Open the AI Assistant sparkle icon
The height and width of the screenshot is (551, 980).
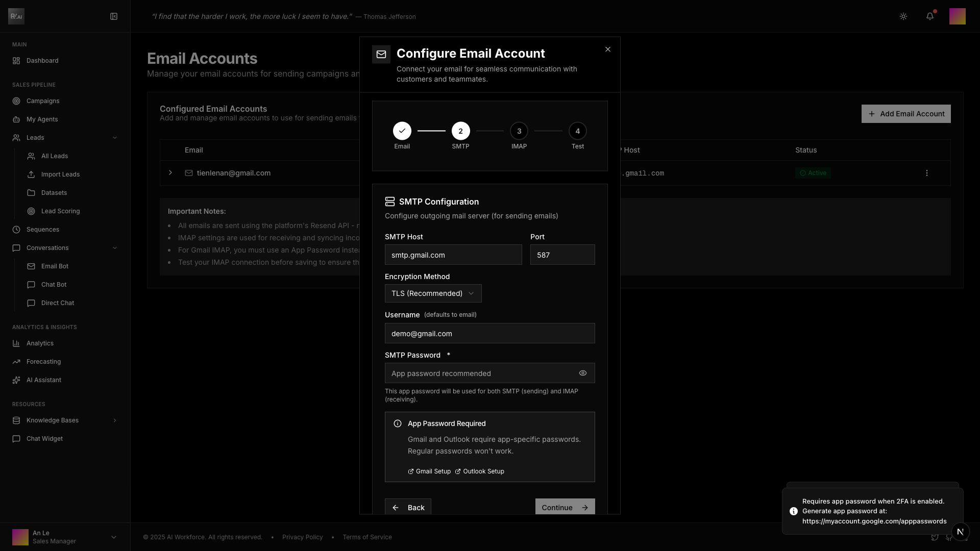tap(16, 380)
